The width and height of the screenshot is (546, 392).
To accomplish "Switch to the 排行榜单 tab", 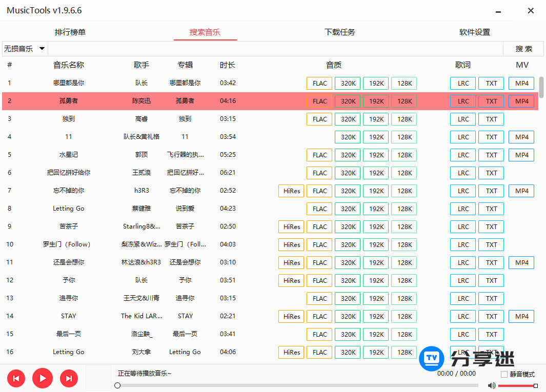I will 71,31.
